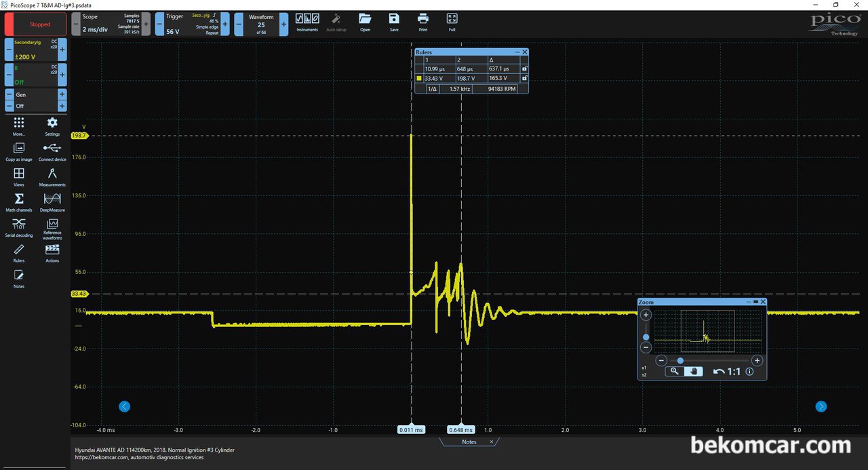Select the 33.43 voltage ruler handle
The height and width of the screenshot is (470, 868).
79,294
